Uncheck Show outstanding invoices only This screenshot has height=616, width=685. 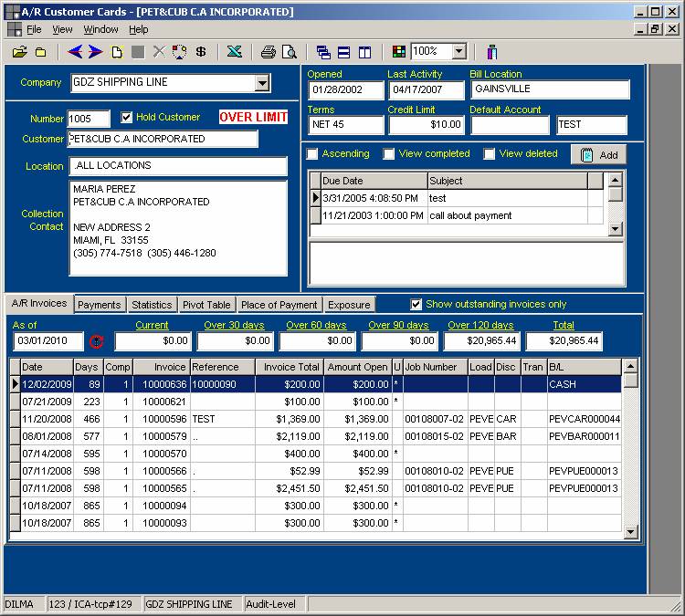pos(416,305)
